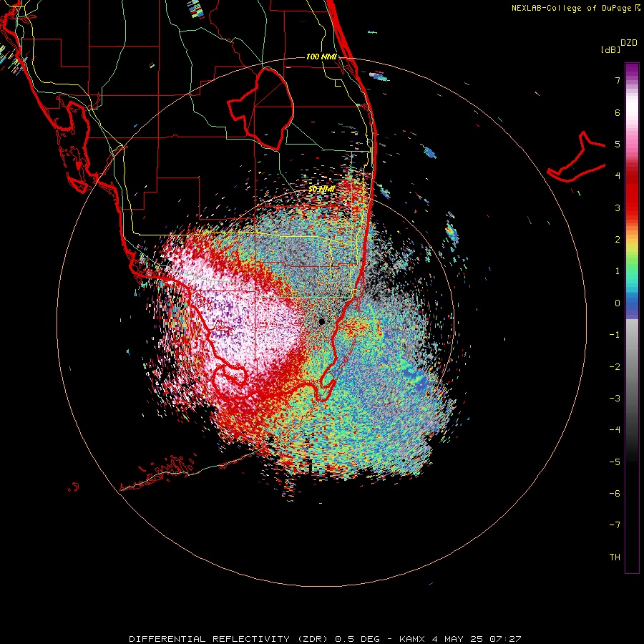Click the 100 NMI range ring label
644x644 pixels.
321,57
